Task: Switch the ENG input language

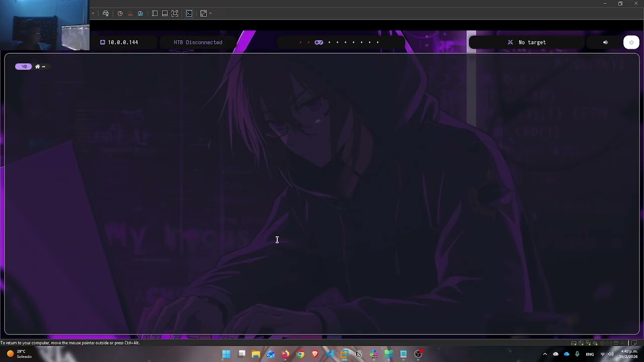Action: 590,354
